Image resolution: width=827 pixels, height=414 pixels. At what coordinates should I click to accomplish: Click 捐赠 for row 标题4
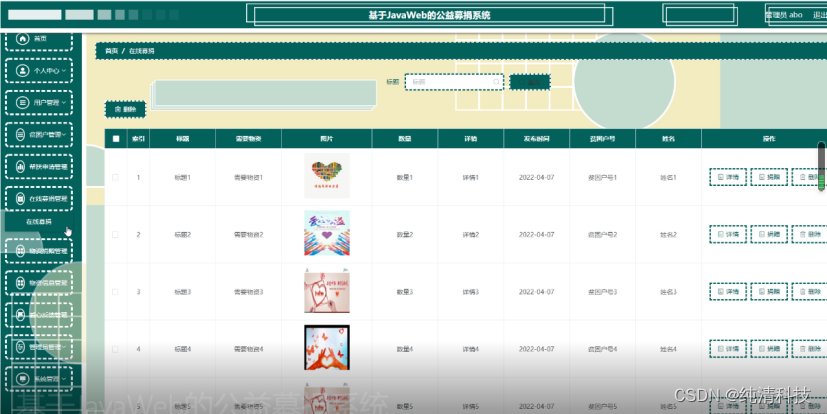pyautogui.click(x=769, y=349)
